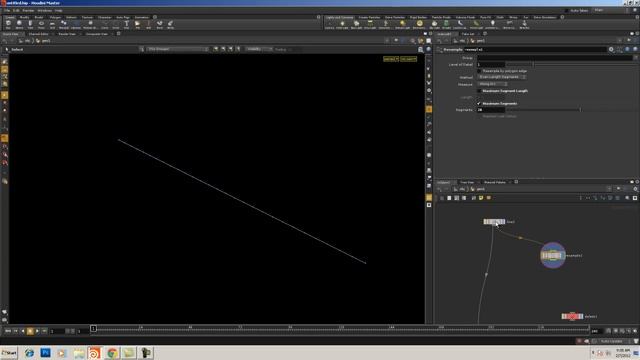Click the Font shelf tool with T icon
The image size is (640, 360).
tap(127, 24)
